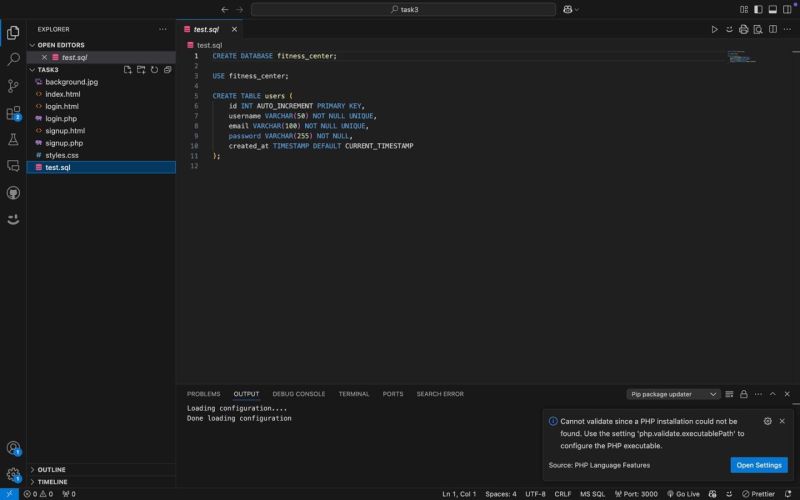The height and width of the screenshot is (500, 800).
Task: Open login.php in the file explorer
Action: [x=60, y=118]
